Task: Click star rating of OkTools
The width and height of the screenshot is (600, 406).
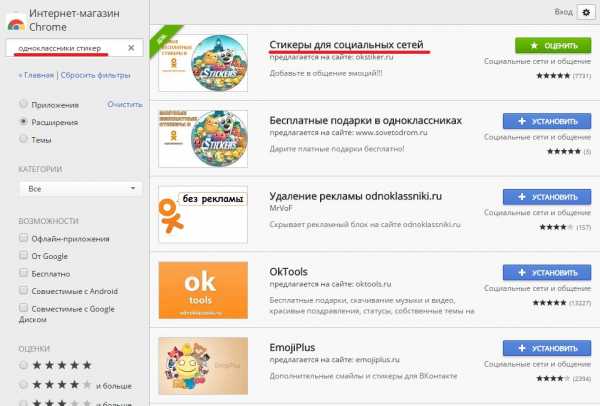Action: [549, 303]
